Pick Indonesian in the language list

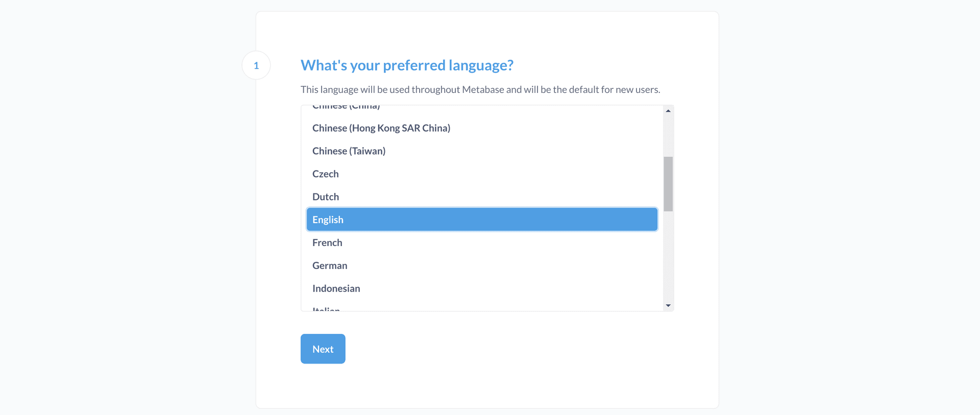coord(336,289)
